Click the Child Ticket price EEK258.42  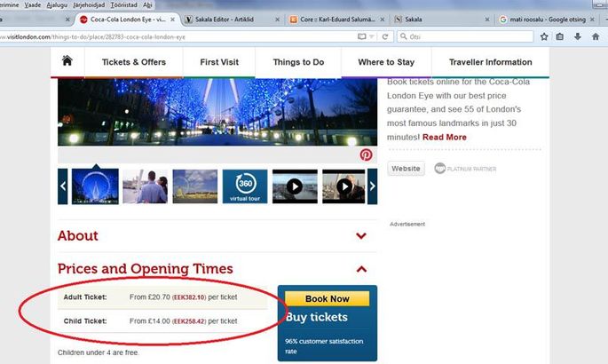[x=189, y=321]
